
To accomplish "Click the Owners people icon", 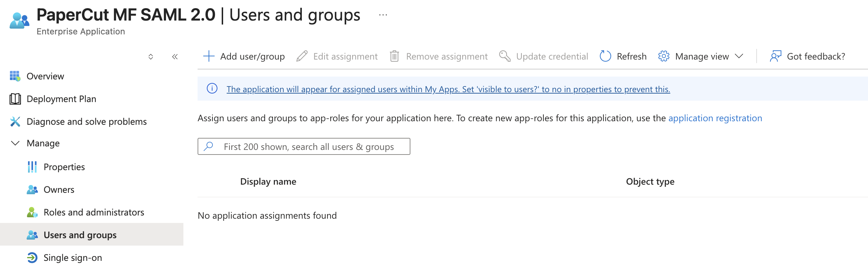I will pos(32,190).
